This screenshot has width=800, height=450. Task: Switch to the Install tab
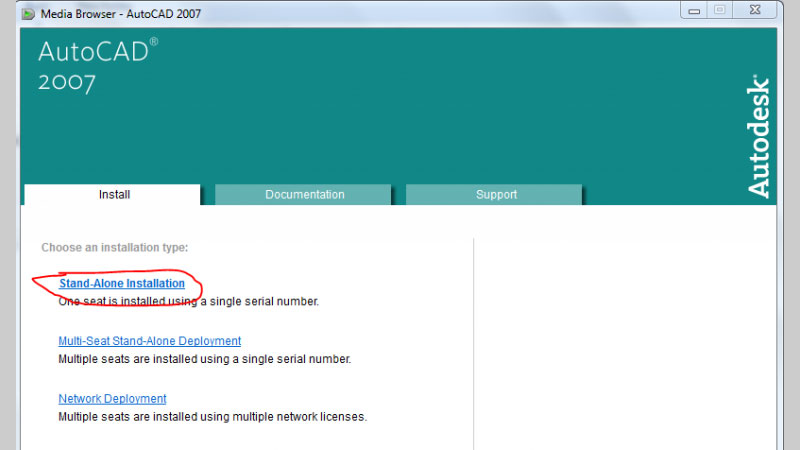[114, 195]
